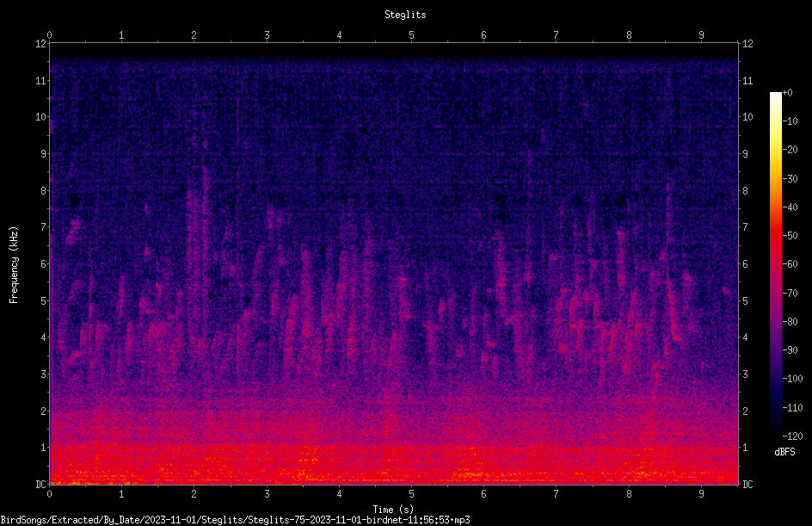This screenshot has width=812, height=526.
Task: Click the DC label on left axis
Action: 41,484
